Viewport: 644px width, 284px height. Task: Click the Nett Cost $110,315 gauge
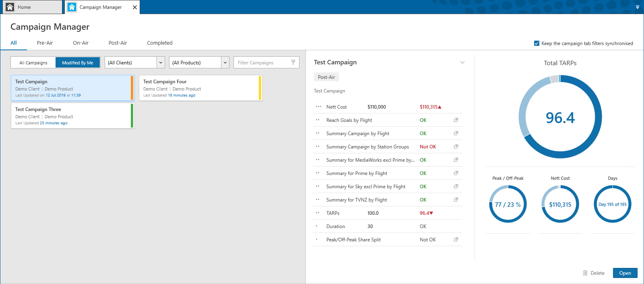click(560, 204)
